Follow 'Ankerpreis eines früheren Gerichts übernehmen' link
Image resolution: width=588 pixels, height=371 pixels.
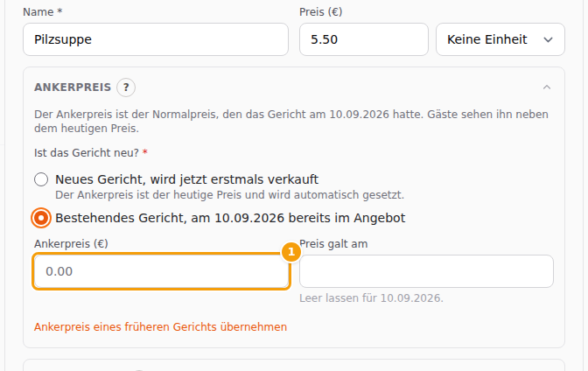tap(160, 326)
